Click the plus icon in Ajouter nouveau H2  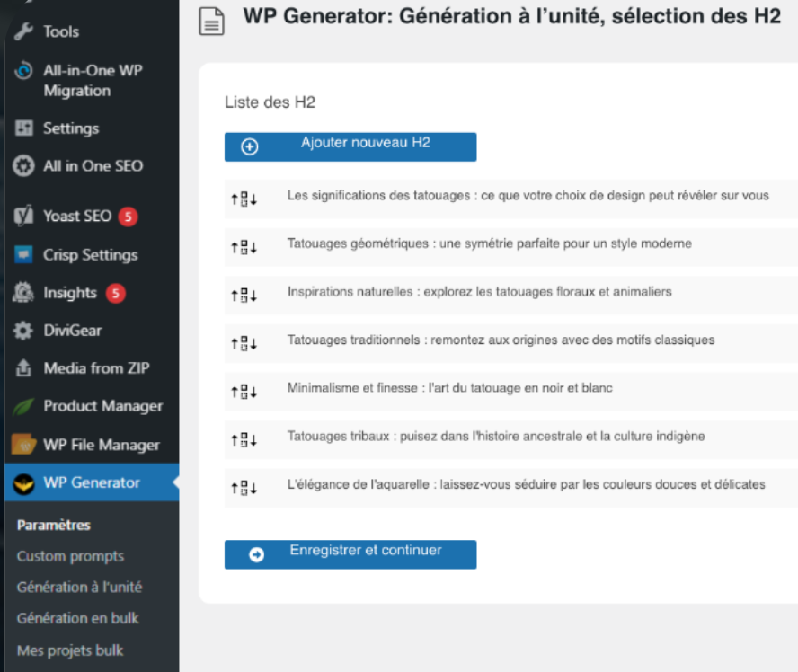(250, 147)
